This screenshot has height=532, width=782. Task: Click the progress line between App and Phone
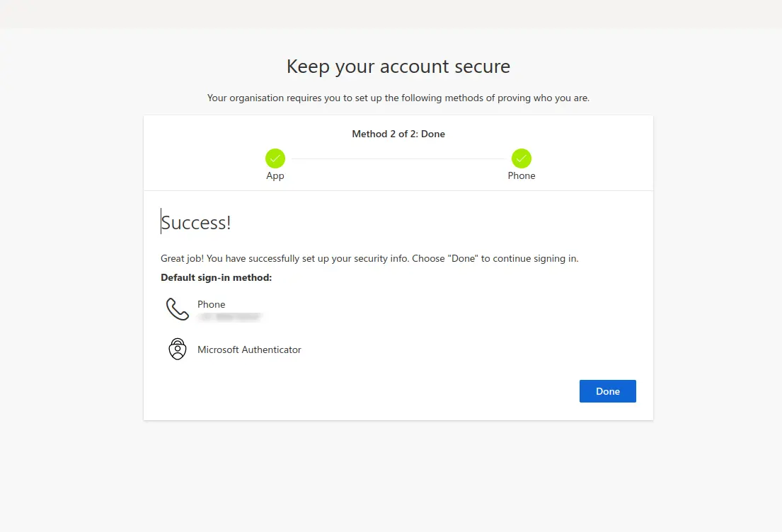click(x=398, y=158)
